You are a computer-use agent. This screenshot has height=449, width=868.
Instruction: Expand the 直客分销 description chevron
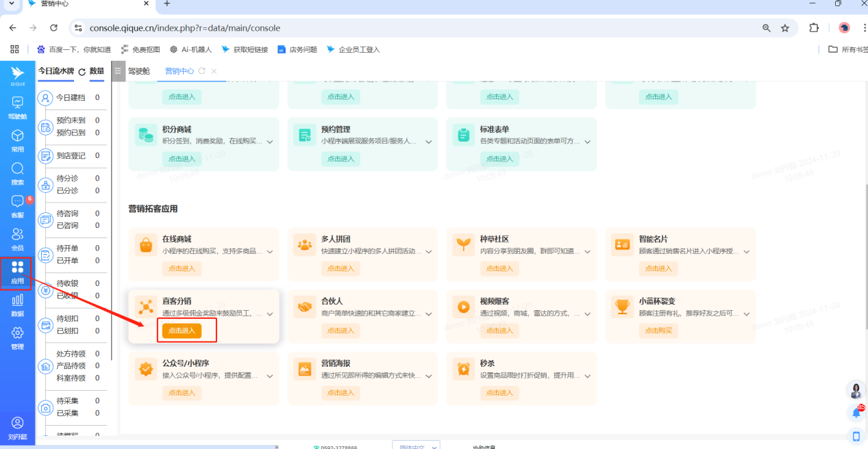click(x=270, y=314)
